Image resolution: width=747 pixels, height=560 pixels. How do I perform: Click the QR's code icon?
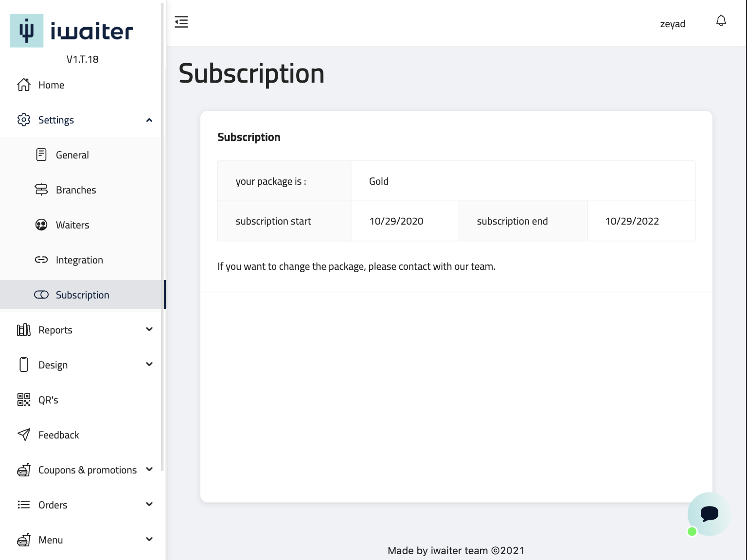(x=24, y=400)
